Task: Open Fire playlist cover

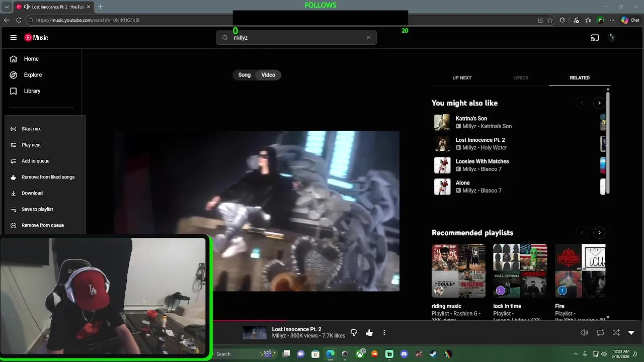Action: (580, 270)
